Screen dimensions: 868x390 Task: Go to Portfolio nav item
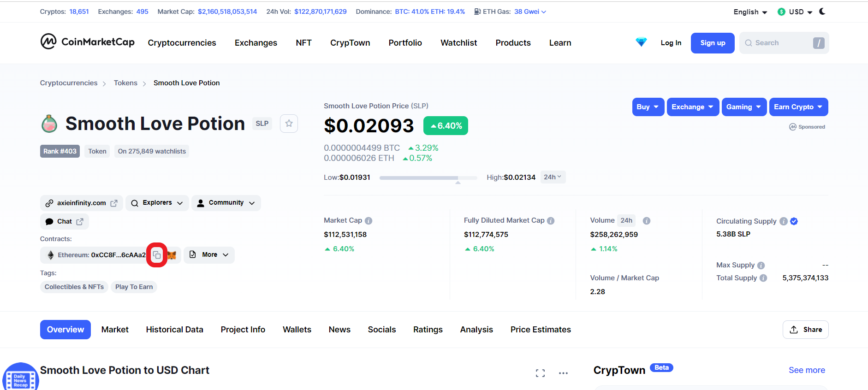point(405,43)
